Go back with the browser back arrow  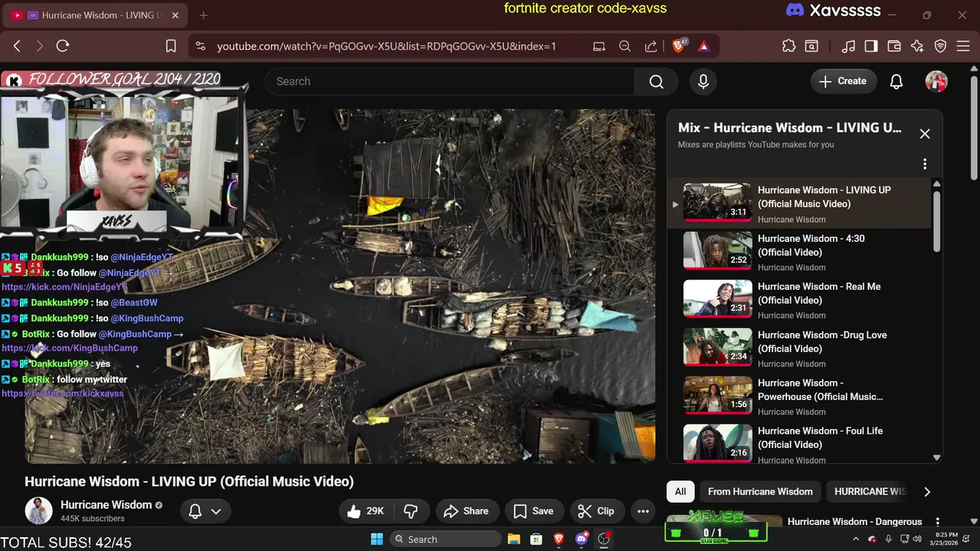[17, 46]
